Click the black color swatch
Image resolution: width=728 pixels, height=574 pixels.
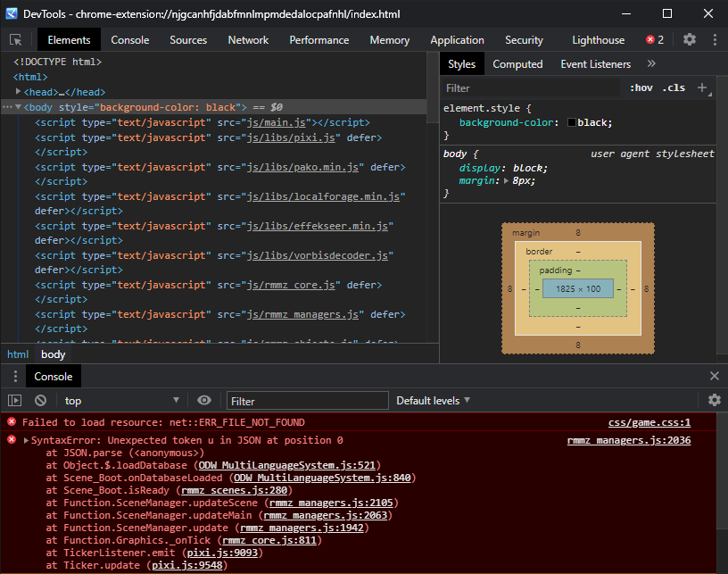pos(572,122)
